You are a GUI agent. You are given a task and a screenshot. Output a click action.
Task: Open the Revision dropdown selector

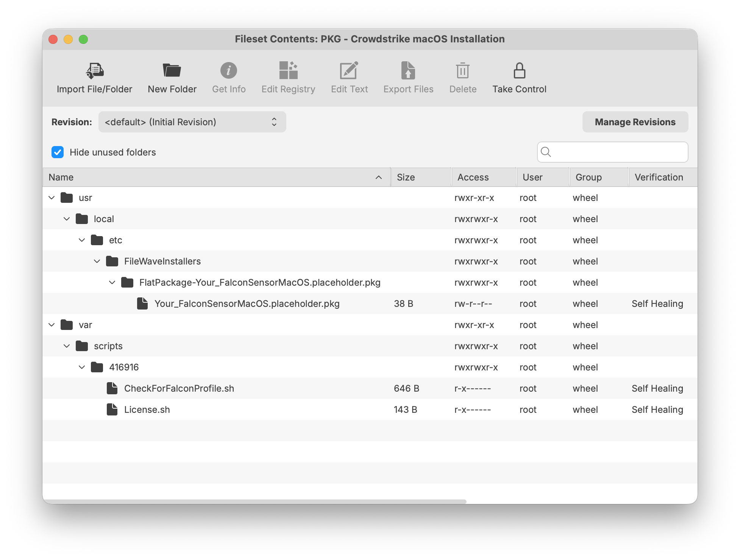[x=192, y=122]
